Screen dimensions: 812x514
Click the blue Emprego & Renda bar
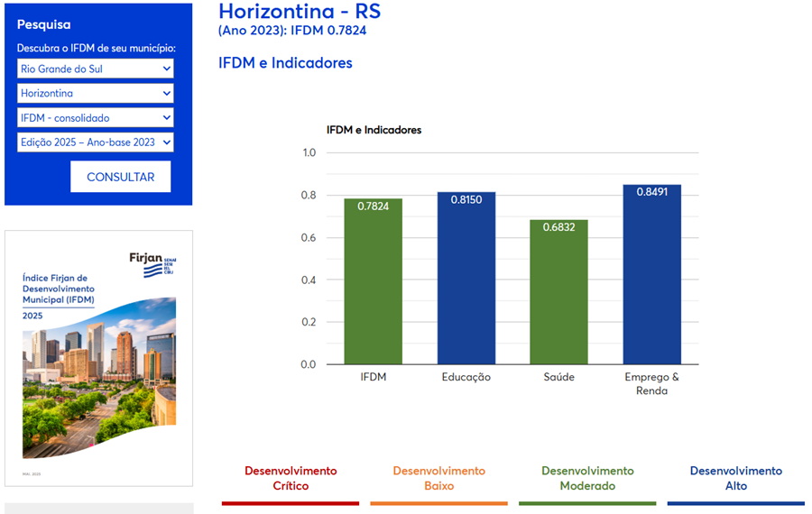(651, 274)
